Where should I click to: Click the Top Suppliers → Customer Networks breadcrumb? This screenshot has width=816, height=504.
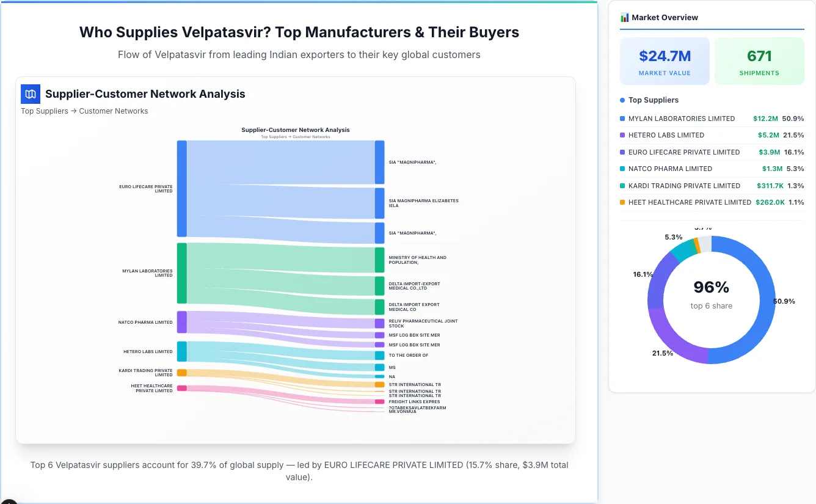point(84,111)
